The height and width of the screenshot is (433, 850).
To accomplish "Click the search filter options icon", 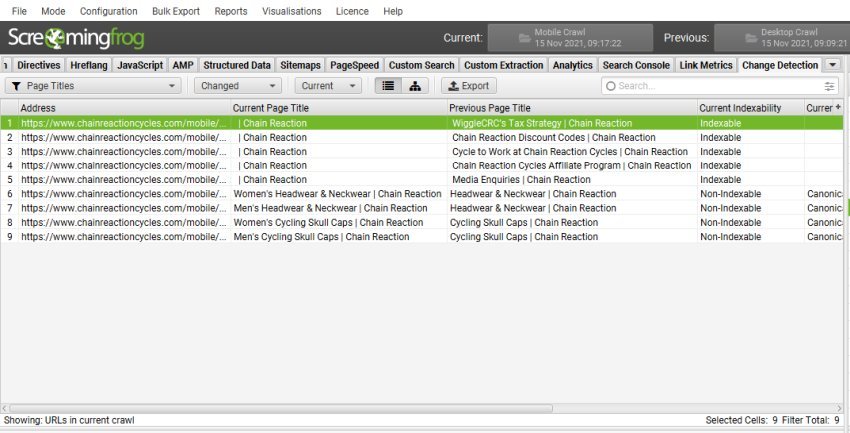I will (x=829, y=86).
